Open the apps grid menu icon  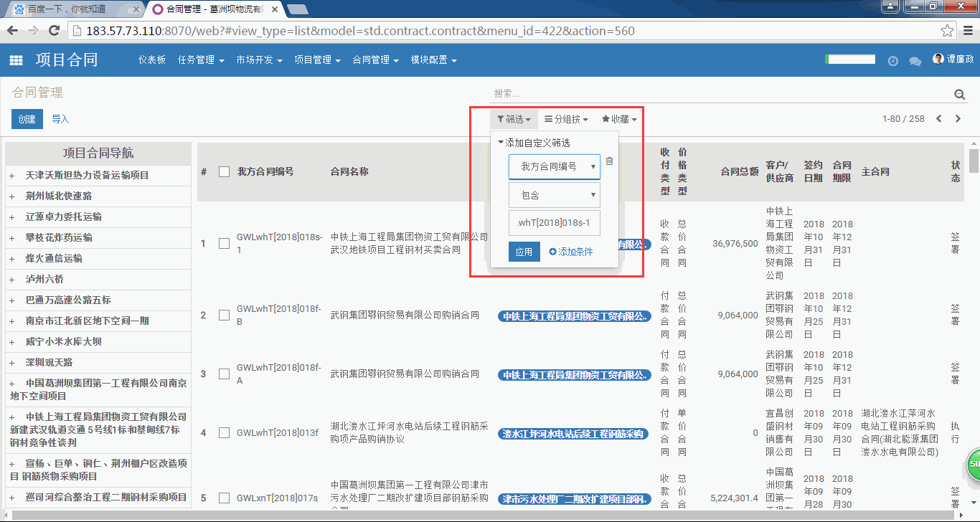16,61
